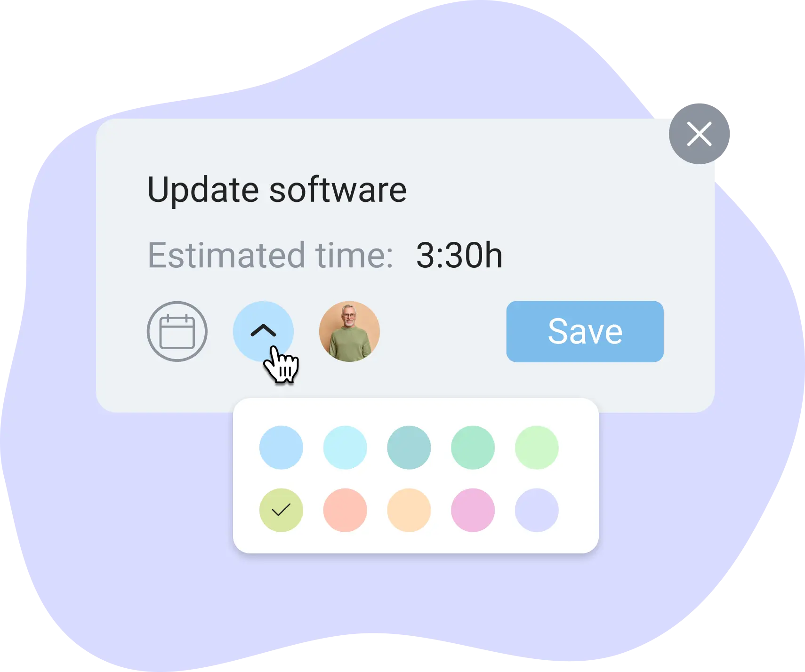Viewport: 805px width, 672px height.
Task: Click the assignee avatar photo
Action: 349,331
